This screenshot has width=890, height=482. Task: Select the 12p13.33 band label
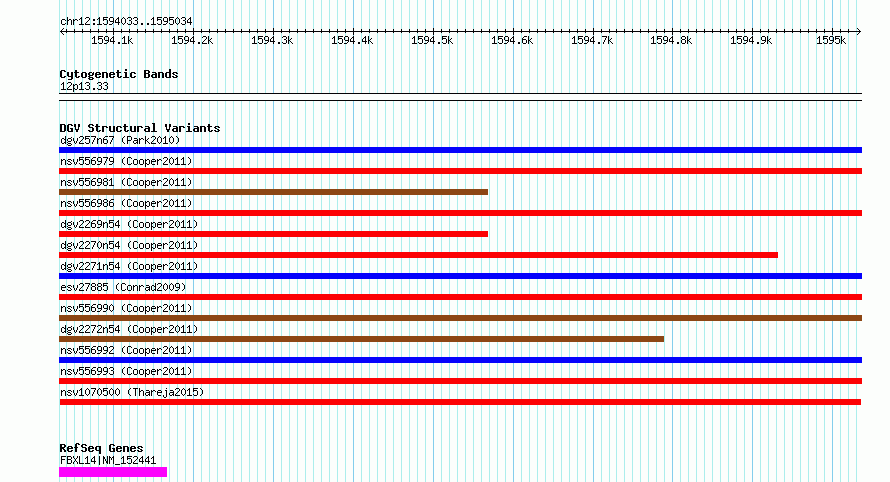click(84, 86)
